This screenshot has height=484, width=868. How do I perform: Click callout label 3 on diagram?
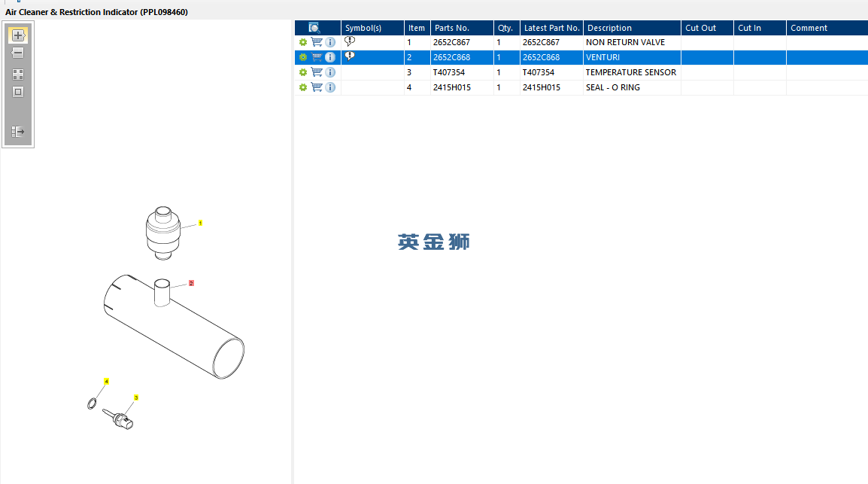(136, 397)
